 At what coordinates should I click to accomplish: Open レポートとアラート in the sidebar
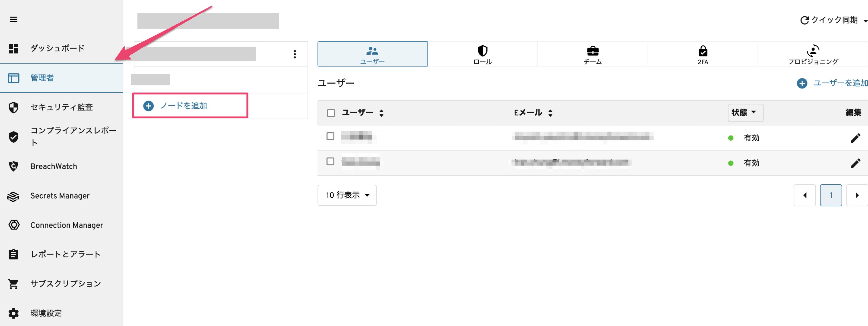(61, 254)
